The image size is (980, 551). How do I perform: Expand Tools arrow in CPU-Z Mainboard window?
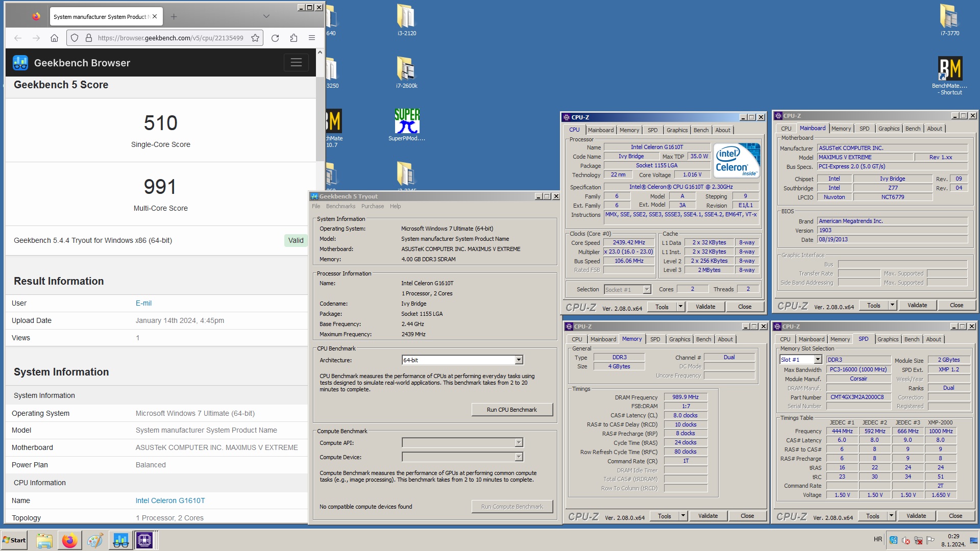pos(892,305)
